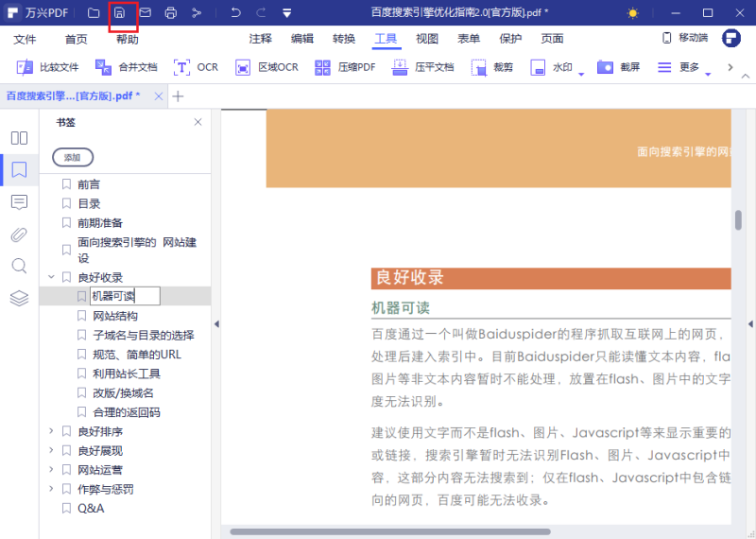The width and height of the screenshot is (756, 539).
Task: Click the 添加 bookmark button
Action: tap(73, 157)
